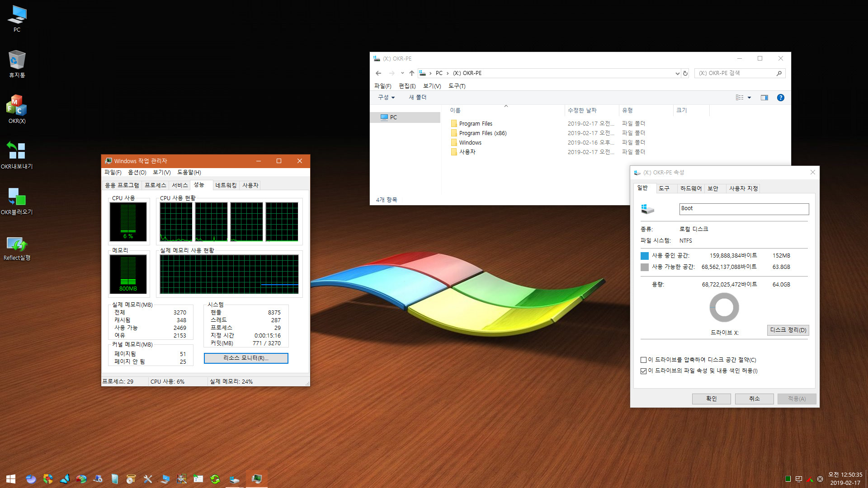Switch to the 응용 프로그램 tab
This screenshot has width=868, height=488.
point(122,185)
